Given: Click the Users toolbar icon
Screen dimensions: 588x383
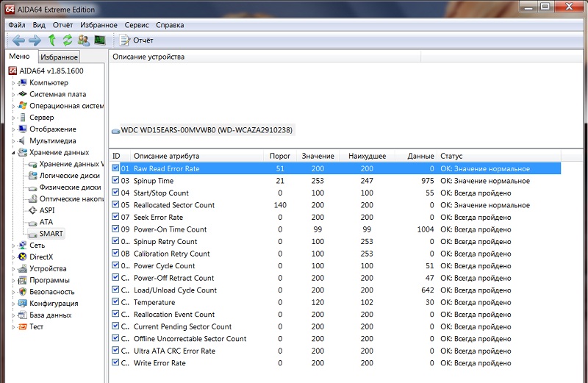Looking at the screenshot, I should [84, 40].
